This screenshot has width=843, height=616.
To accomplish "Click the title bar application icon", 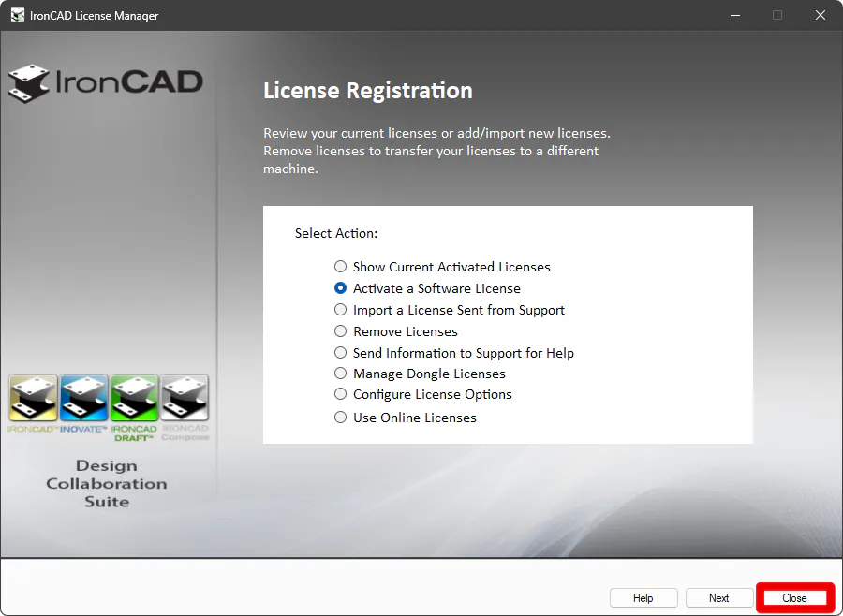I will click(17, 15).
